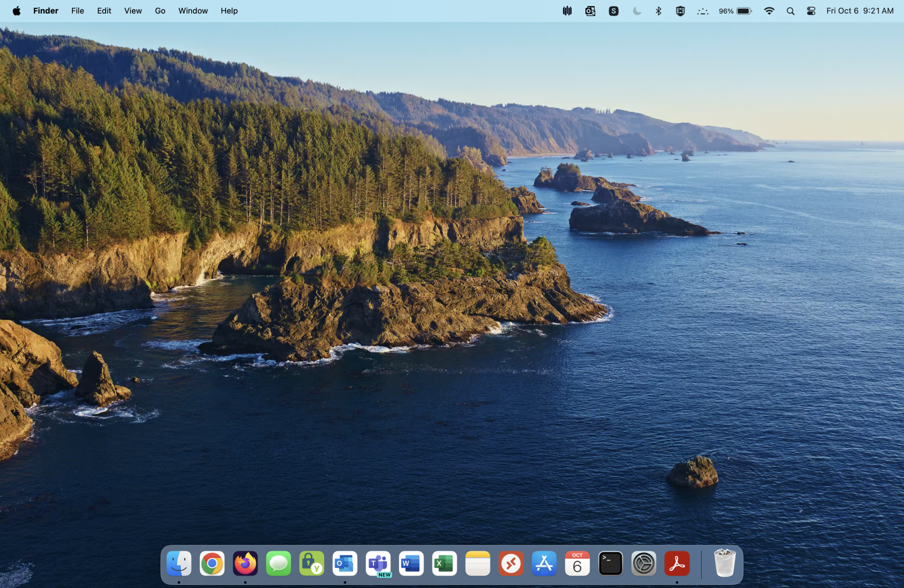This screenshot has width=904, height=588.
Task: Open Microsoft Word from the Dock
Action: tap(411, 563)
